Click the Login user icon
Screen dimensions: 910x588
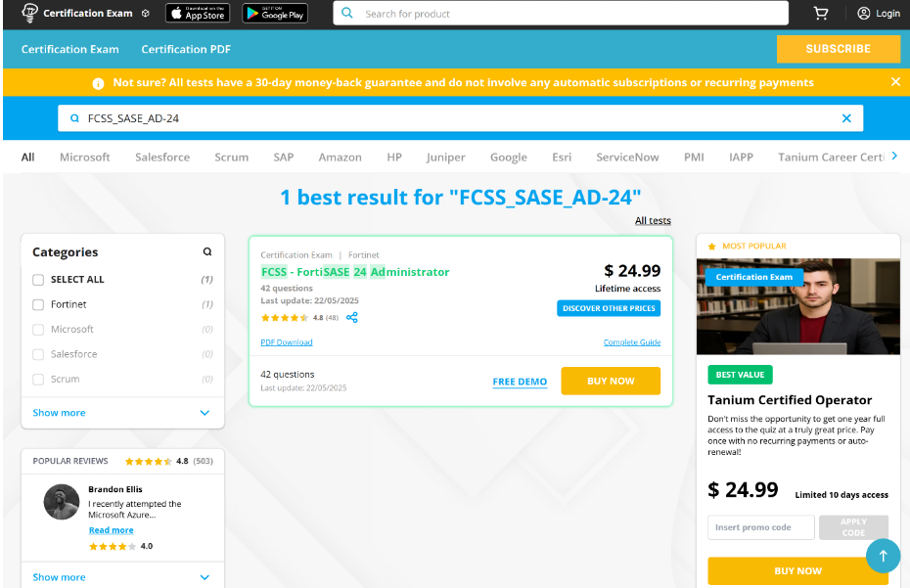[x=864, y=14]
